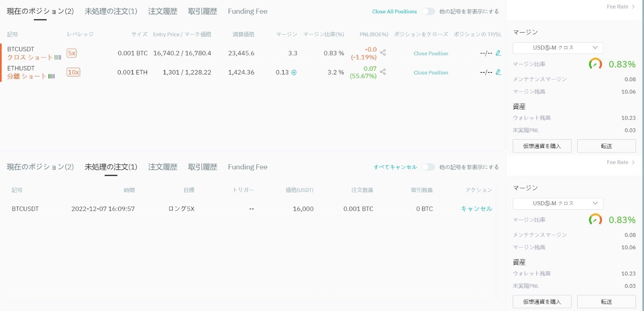Open Funding Fee tab in positions view
This screenshot has height=311, width=644.
click(248, 11)
